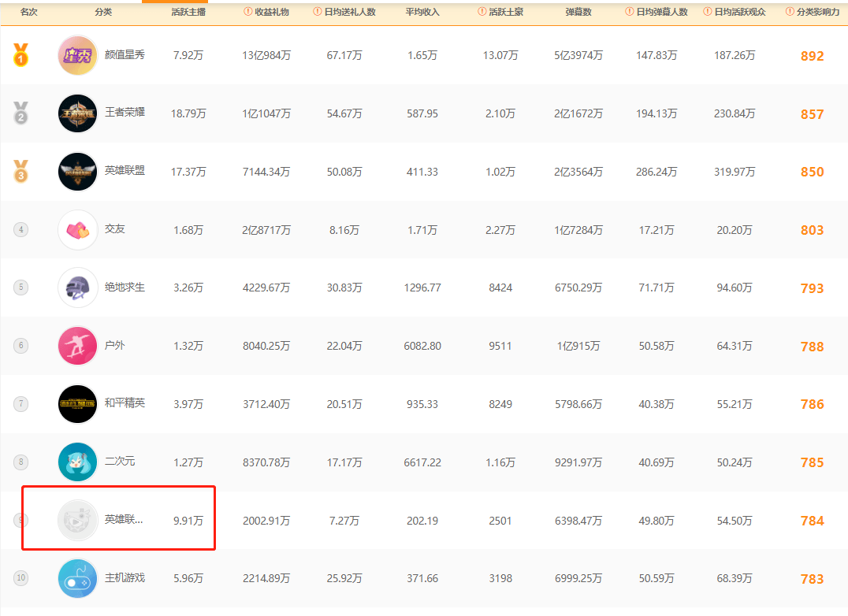This screenshot has height=616, width=848.
Task: Click the 2亿8717万 gift revenue value
Action: pyautogui.click(x=266, y=230)
